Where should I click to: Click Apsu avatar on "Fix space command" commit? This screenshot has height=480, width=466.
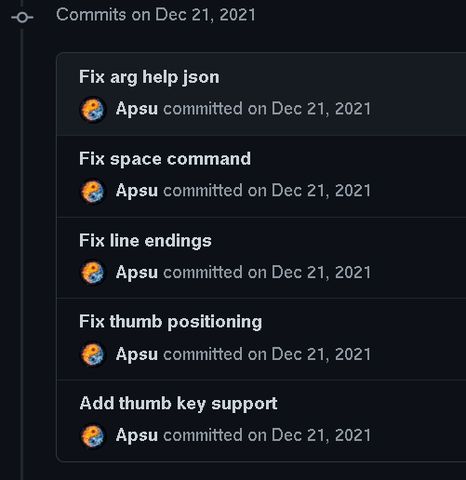(x=93, y=191)
